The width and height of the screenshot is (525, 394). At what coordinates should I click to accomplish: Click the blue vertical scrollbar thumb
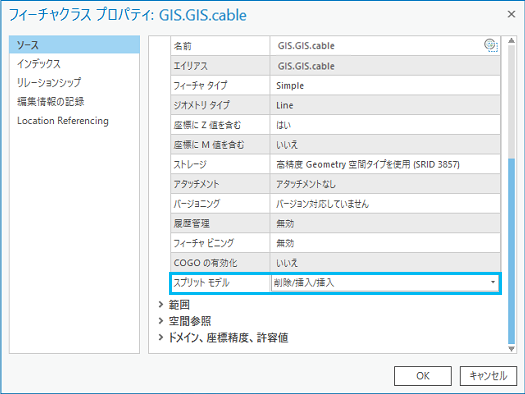coord(511,251)
